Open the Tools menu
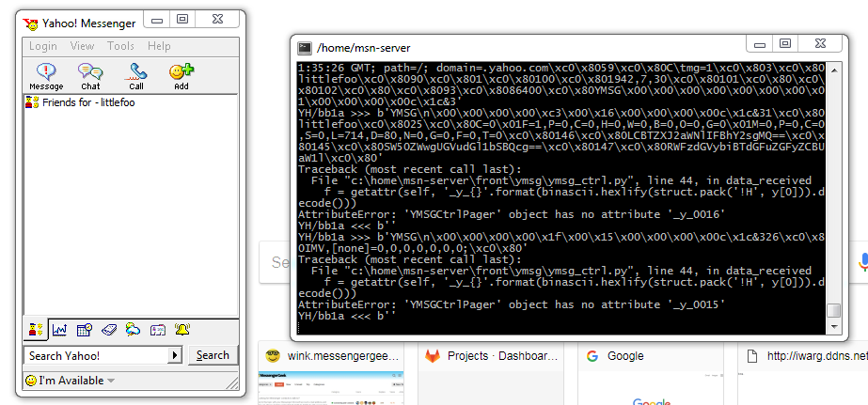 [x=120, y=46]
